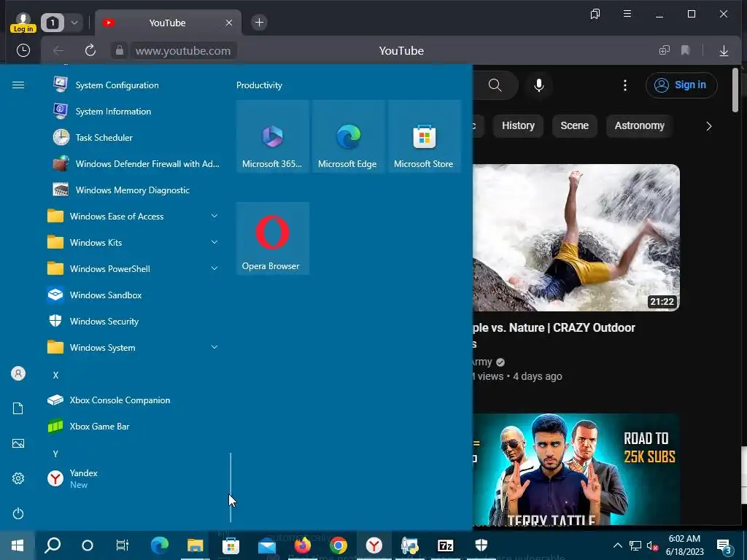Close the YouTube tab
Viewport: 747px width, 560px height.
pyautogui.click(x=229, y=23)
